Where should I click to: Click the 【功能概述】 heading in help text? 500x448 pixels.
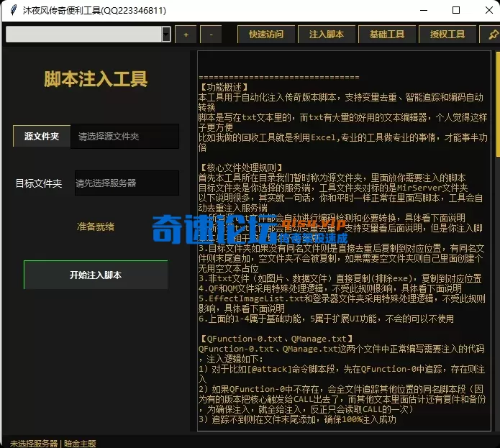[x=224, y=87]
